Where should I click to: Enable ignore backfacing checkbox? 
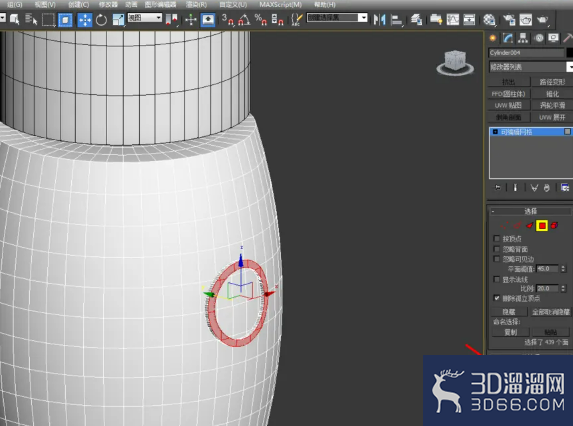497,249
